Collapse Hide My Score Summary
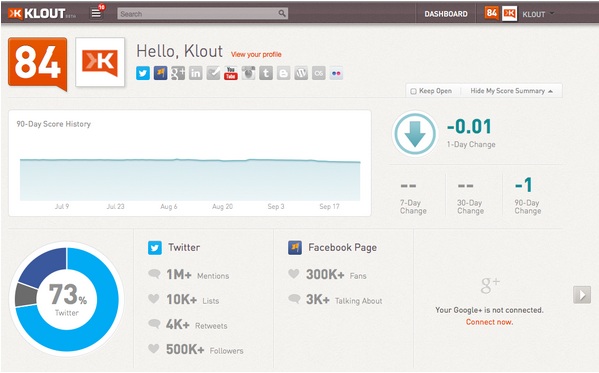 (x=512, y=91)
